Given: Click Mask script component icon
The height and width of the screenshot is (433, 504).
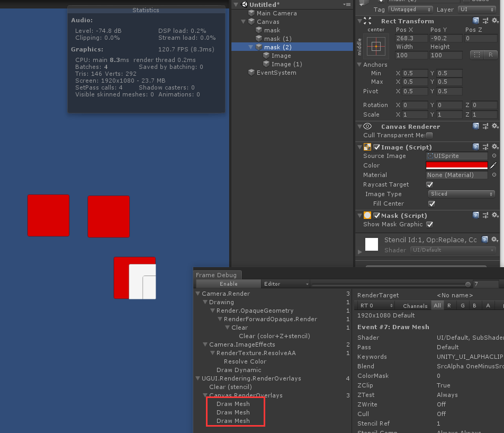Looking at the screenshot, I should (x=367, y=215).
